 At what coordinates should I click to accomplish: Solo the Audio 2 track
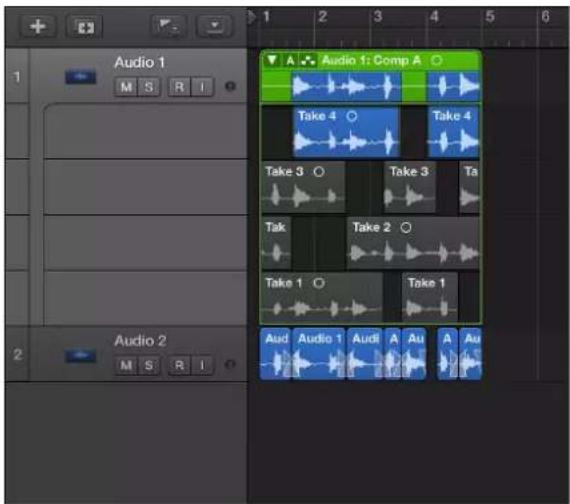[x=148, y=365]
